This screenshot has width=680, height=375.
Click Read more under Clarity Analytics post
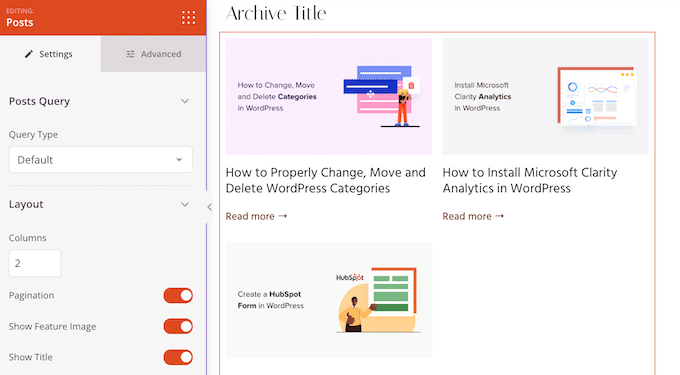(x=473, y=216)
